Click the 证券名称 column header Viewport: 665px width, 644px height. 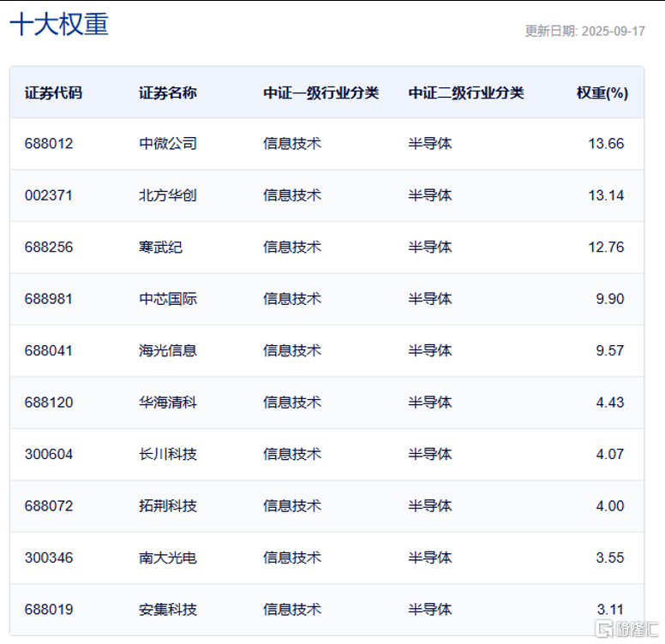(x=168, y=92)
